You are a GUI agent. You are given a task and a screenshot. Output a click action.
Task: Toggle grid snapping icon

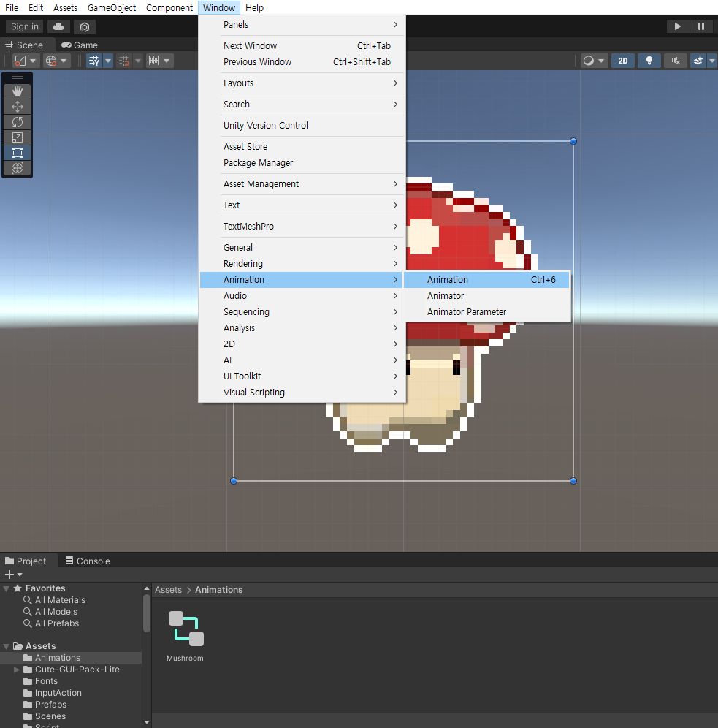[124, 61]
